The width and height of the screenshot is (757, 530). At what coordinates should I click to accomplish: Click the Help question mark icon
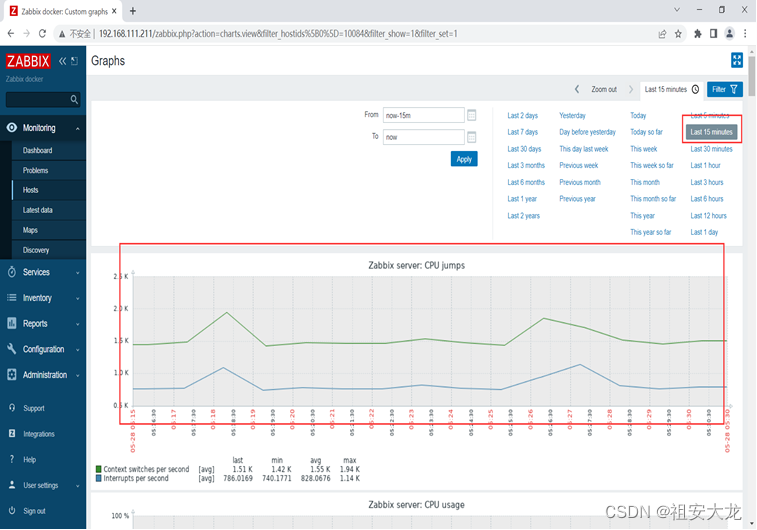[12, 459]
